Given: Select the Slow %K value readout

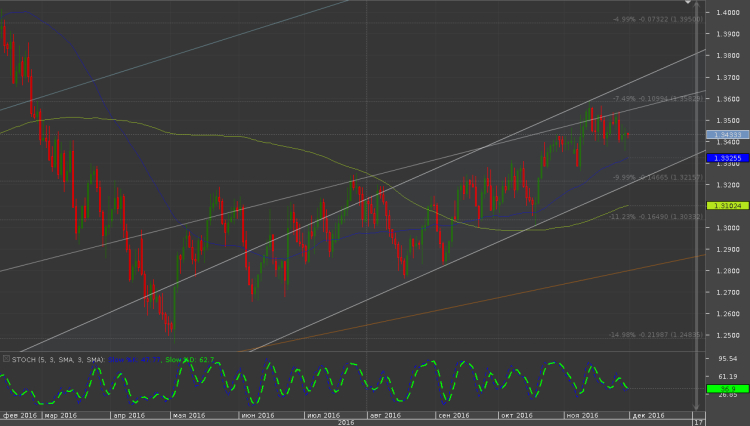Looking at the screenshot, I should click(134, 360).
